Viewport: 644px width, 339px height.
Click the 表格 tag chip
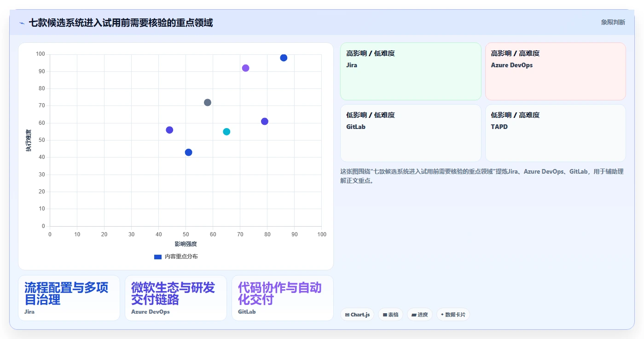coord(391,315)
